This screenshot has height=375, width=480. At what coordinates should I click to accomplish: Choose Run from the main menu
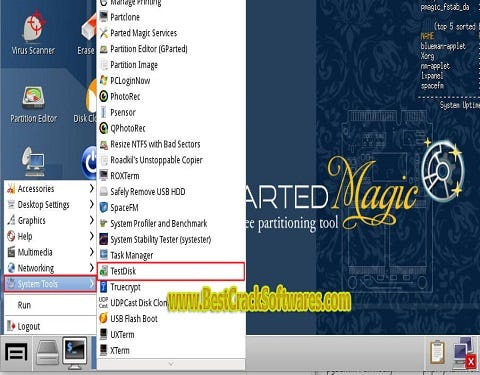[50, 305]
